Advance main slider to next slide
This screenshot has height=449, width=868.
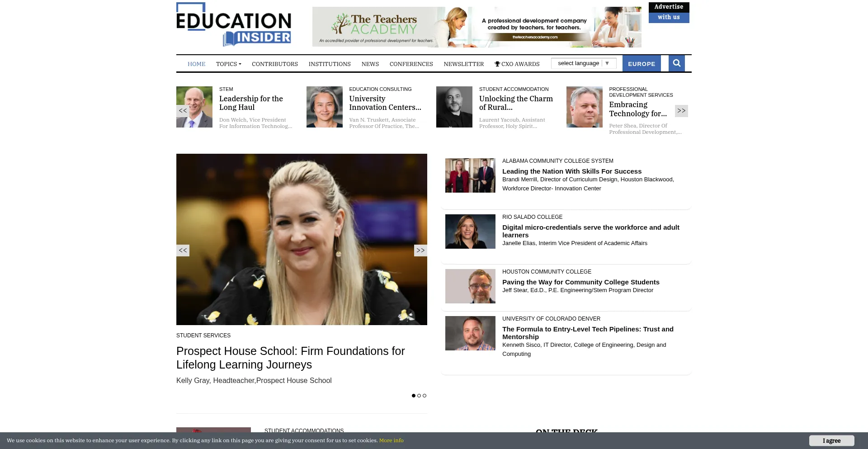tap(420, 250)
